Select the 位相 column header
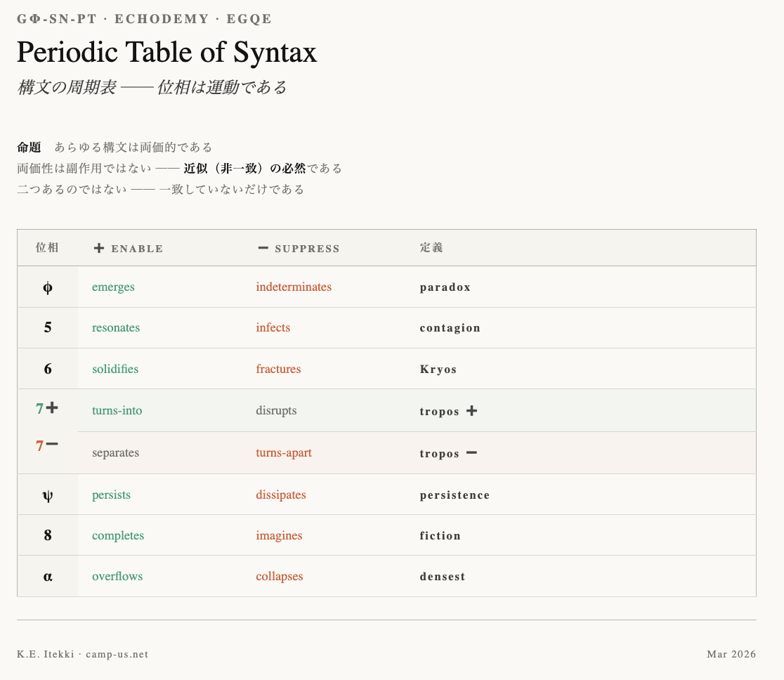Image resolution: width=784 pixels, height=680 pixels. (x=46, y=248)
